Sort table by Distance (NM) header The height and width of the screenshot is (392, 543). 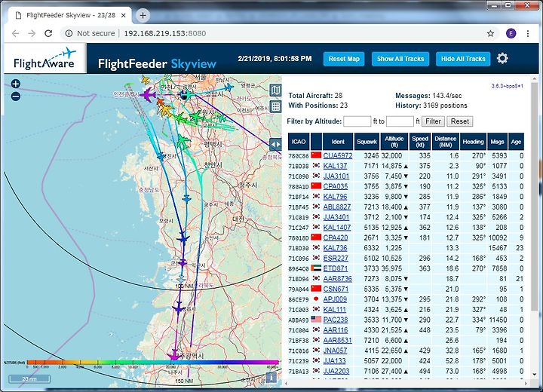coord(446,142)
